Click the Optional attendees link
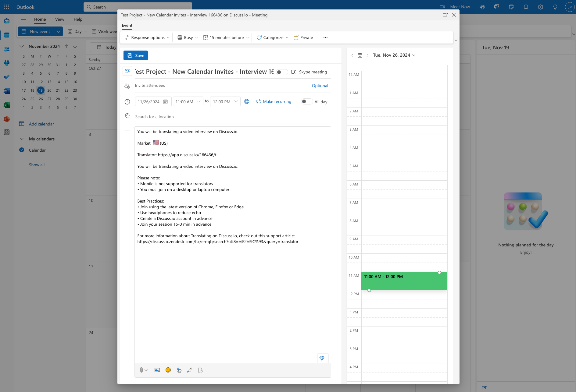 320,86
